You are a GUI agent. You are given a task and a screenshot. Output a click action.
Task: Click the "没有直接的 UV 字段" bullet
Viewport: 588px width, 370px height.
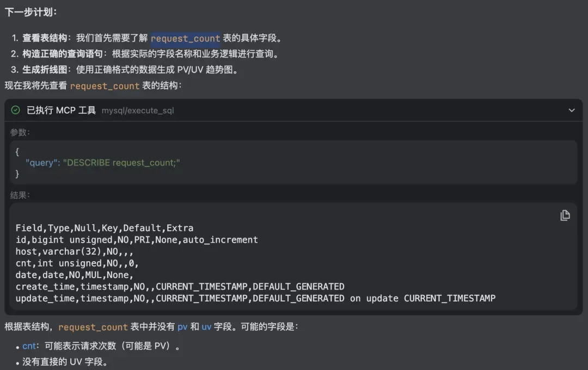point(65,362)
